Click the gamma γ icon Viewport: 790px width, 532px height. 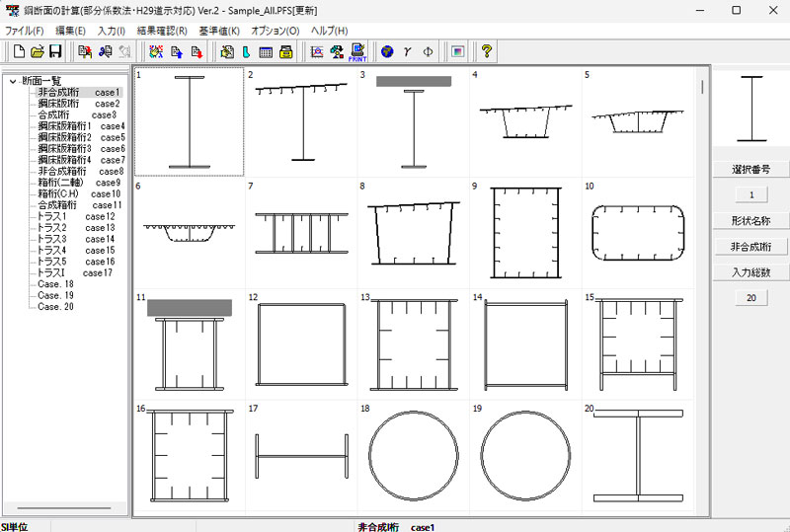407,51
